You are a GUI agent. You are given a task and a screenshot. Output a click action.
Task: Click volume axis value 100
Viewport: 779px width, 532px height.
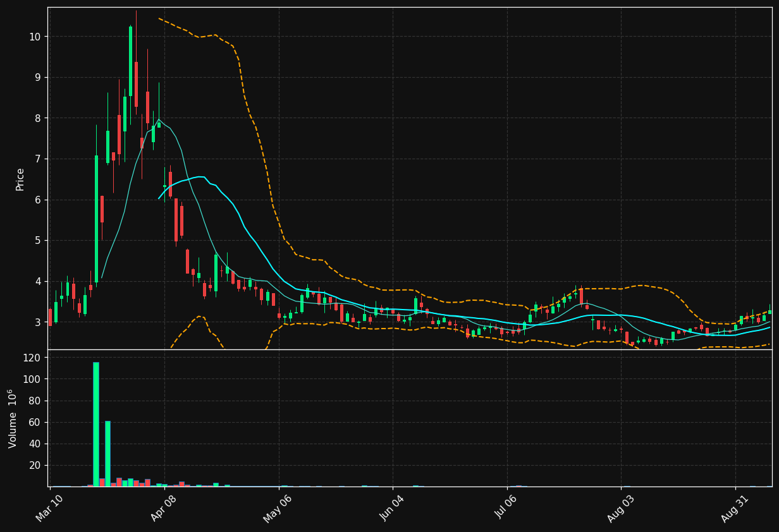tap(33, 379)
